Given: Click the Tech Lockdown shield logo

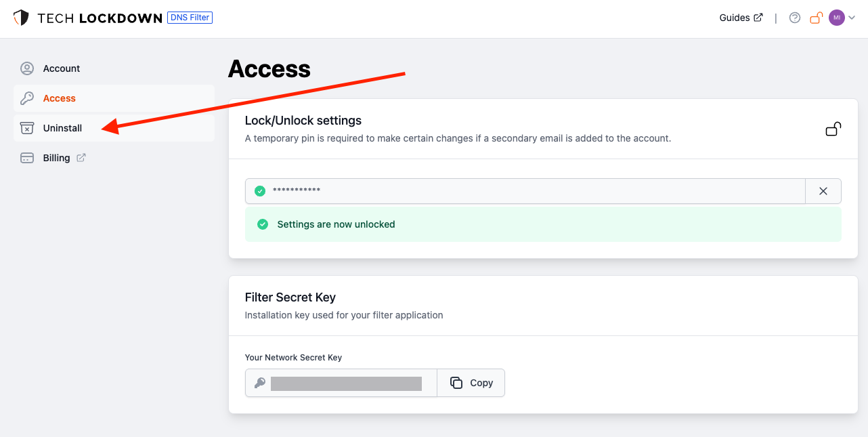Looking at the screenshot, I should pyautogui.click(x=21, y=18).
